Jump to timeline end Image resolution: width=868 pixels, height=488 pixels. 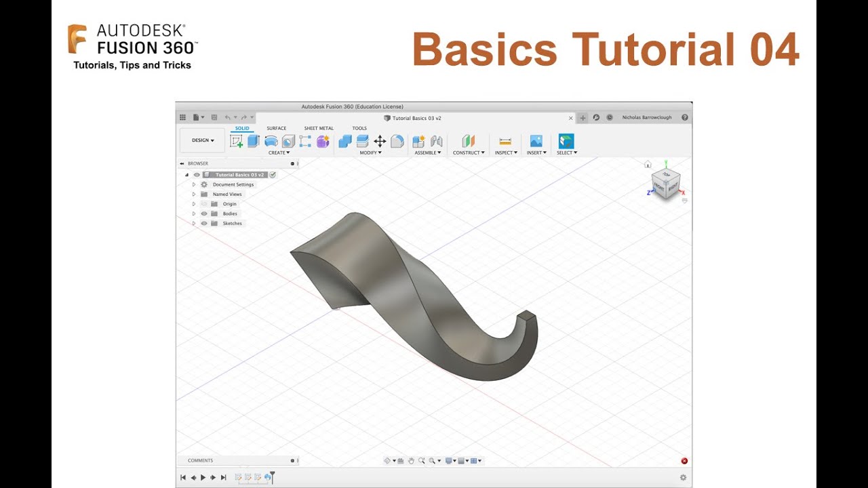pyautogui.click(x=223, y=477)
